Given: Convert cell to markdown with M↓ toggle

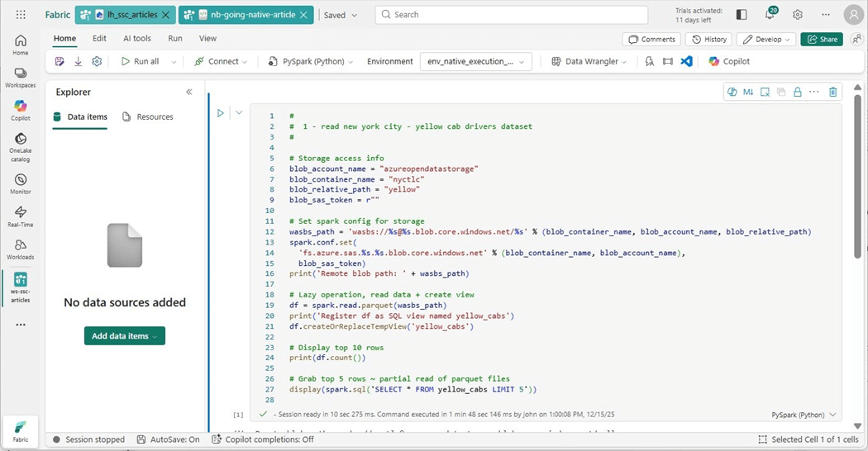Looking at the screenshot, I should (748, 92).
